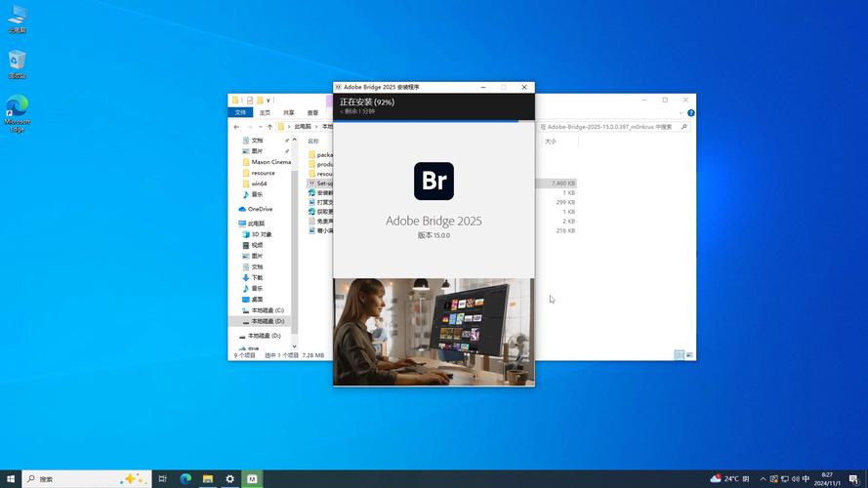Show hidden system tray icons
The width and height of the screenshot is (868, 488).
(763, 478)
